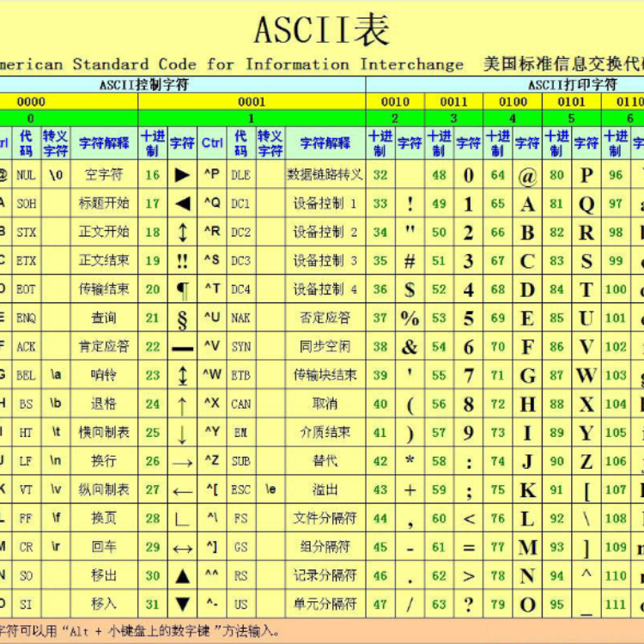Click the right arrow symbol for decimal 26
Screen dimensions: 644x644
[182, 461]
